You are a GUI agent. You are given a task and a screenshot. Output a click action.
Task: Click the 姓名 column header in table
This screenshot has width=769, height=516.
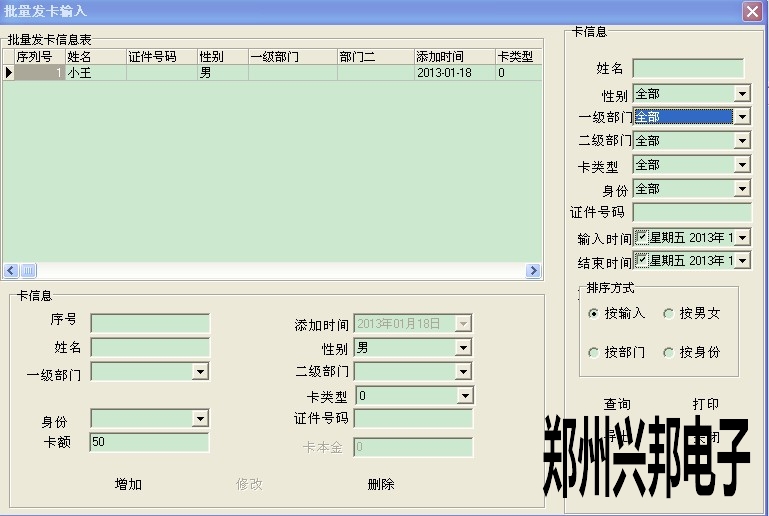[x=96, y=57]
